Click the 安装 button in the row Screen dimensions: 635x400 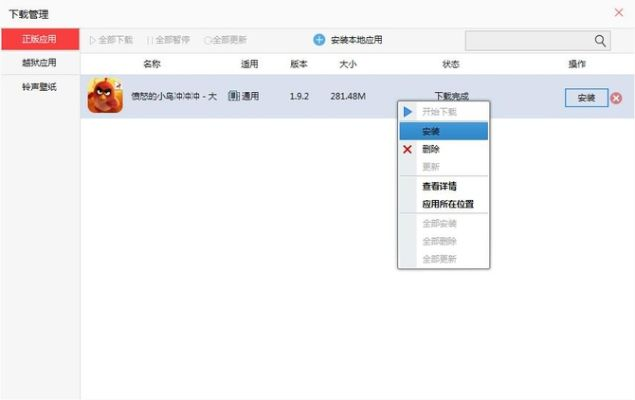[x=586, y=98]
